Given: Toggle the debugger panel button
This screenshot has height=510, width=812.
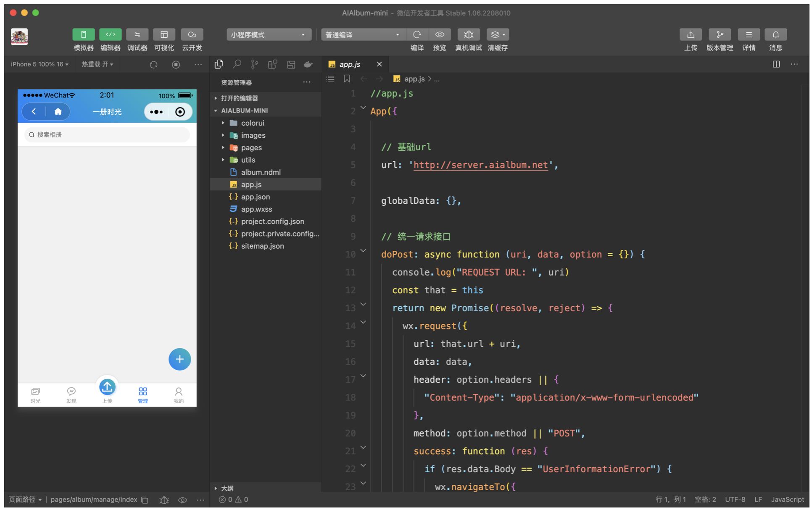Looking at the screenshot, I should tap(137, 34).
